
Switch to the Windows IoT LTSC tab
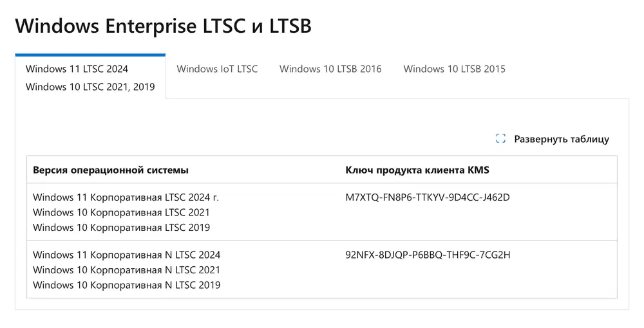(217, 69)
